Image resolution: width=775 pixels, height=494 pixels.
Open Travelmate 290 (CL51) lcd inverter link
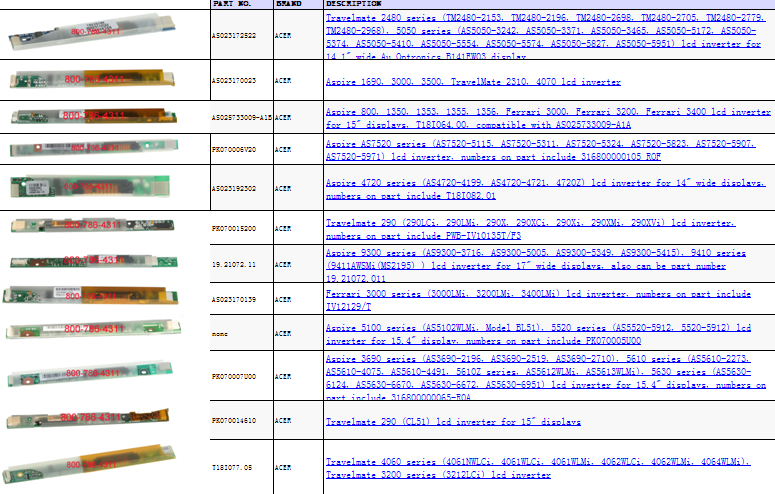pos(453,422)
